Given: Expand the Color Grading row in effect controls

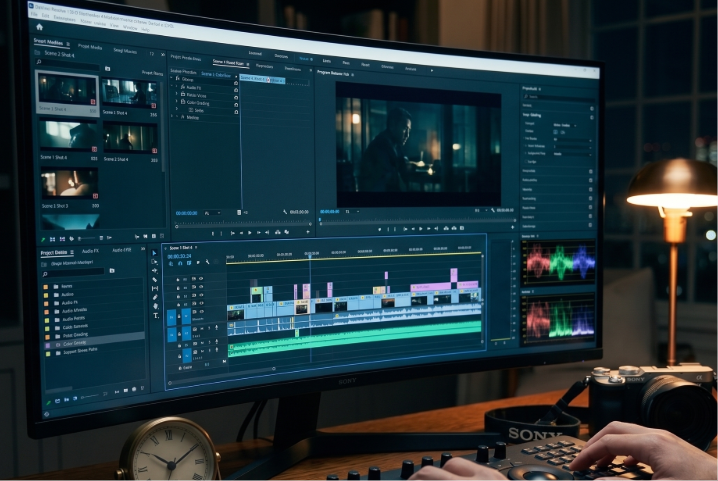Looking at the screenshot, I should pos(177,102).
